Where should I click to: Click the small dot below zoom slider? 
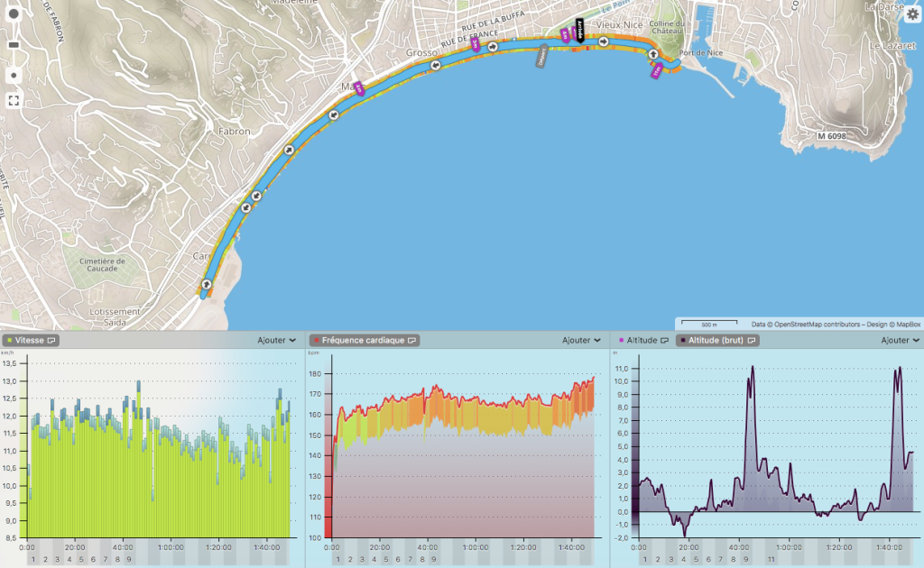pos(14,74)
